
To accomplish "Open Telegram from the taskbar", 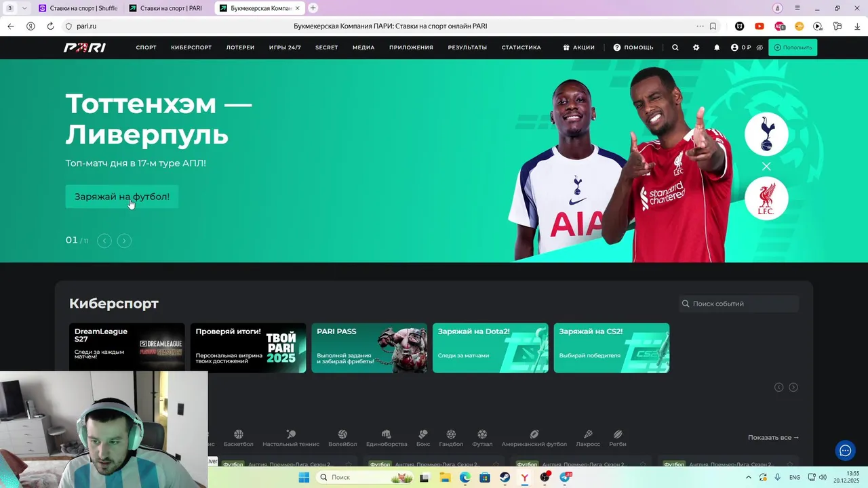I will (x=565, y=477).
